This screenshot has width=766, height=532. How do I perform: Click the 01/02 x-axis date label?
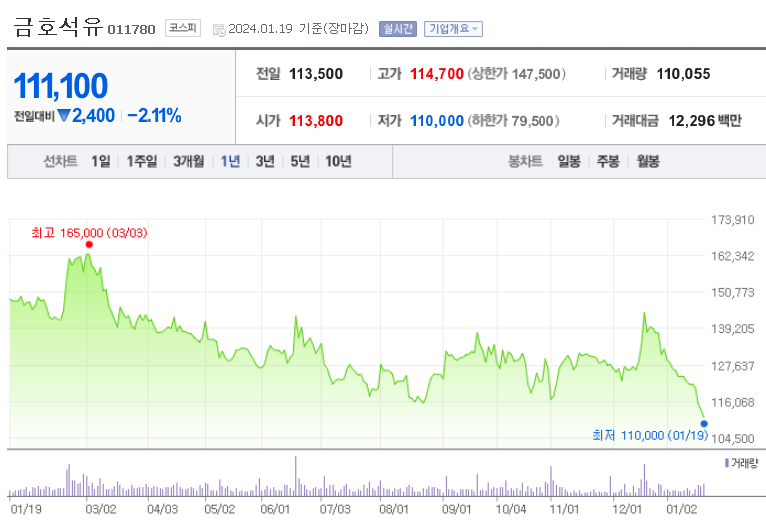[681, 509]
